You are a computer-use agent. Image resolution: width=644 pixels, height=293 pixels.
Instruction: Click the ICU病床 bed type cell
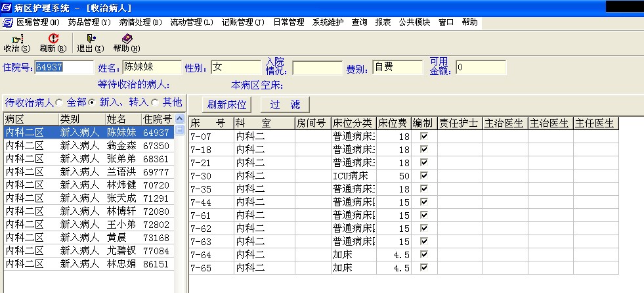click(354, 176)
